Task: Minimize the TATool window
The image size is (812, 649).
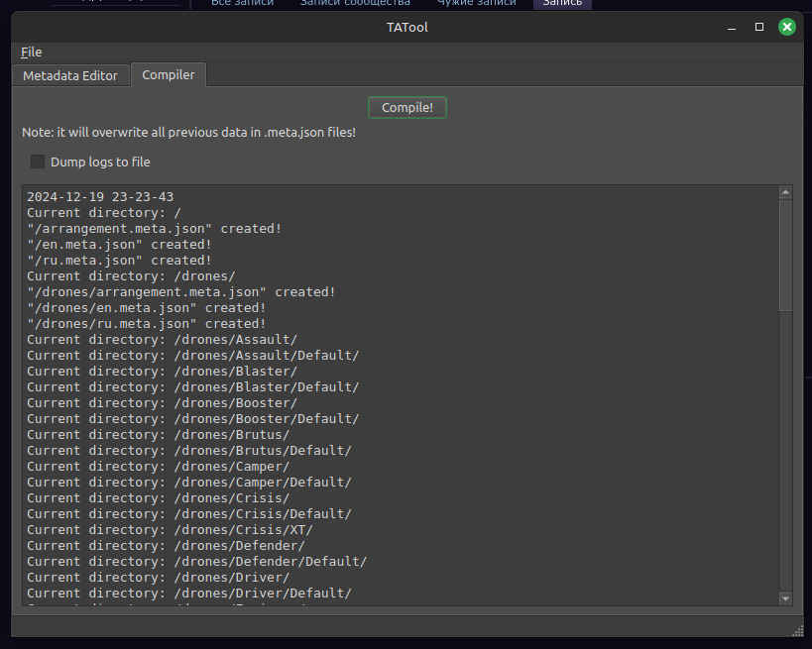Action: (732, 27)
